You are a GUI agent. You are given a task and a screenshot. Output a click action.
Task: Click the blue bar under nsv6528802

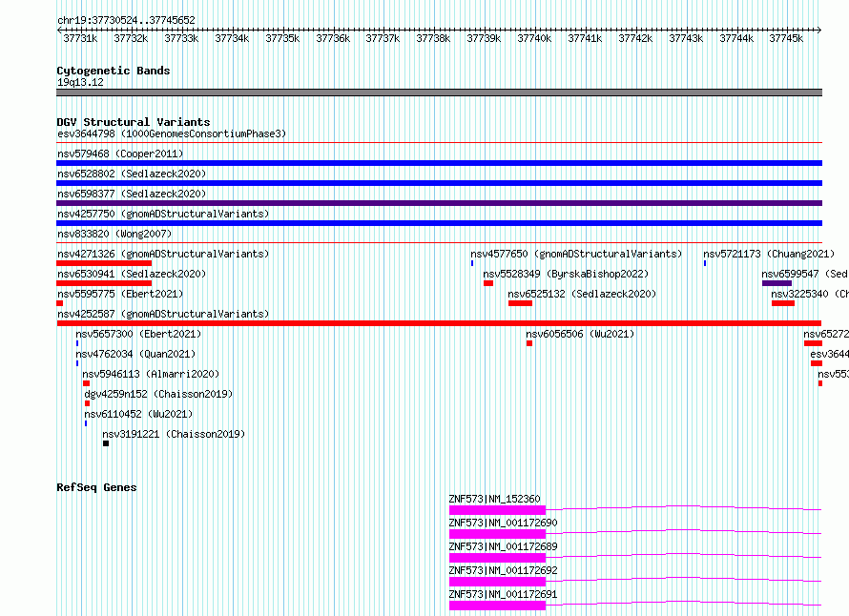439,183
